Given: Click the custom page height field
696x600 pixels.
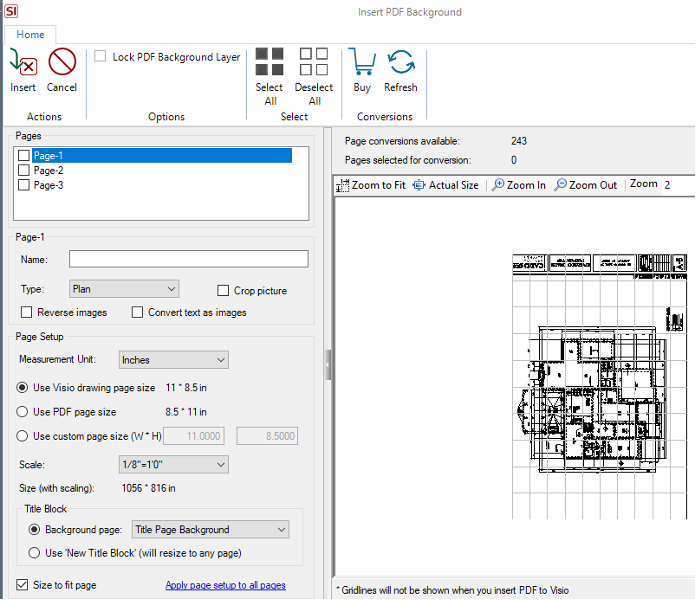Looking at the screenshot, I should (x=267, y=436).
